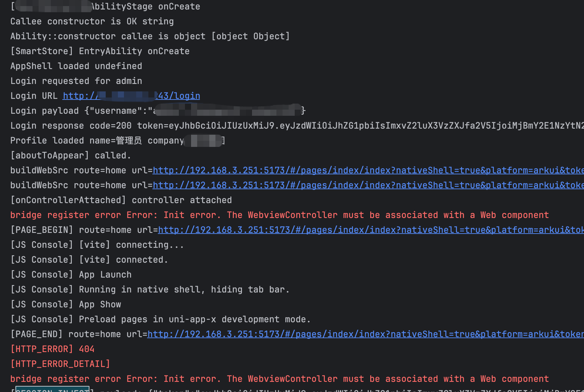
Task: Click the "[SmartStore] EntryAbility onCreate" line
Action: (100, 51)
